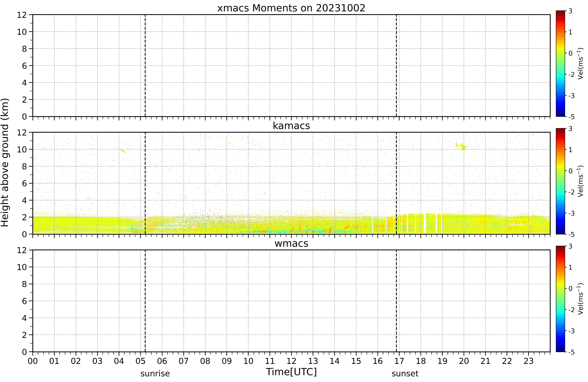This screenshot has height=382, width=588.
Task: Click the kamacs colorbar 'Vel(ms⁻¹)' label
Action: 580,181
